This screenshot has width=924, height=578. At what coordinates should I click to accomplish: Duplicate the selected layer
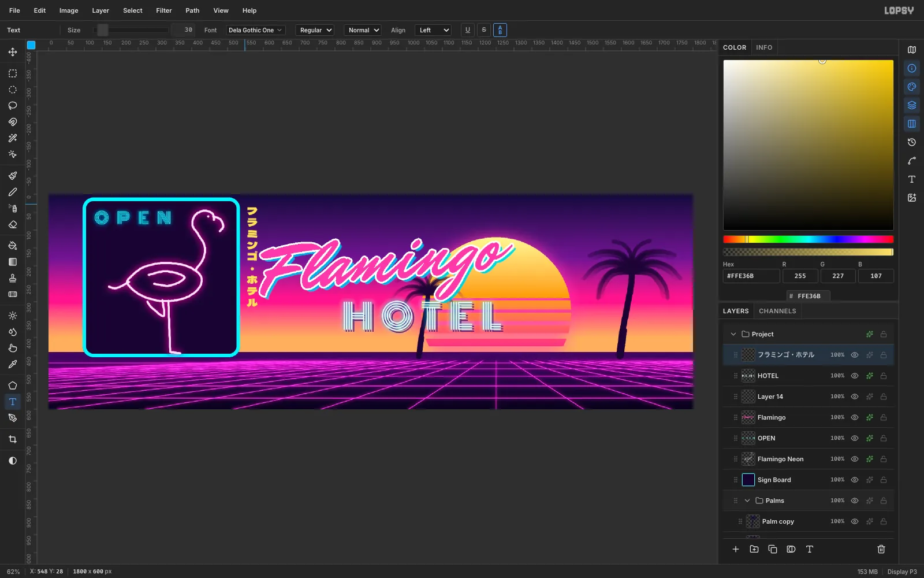click(773, 549)
